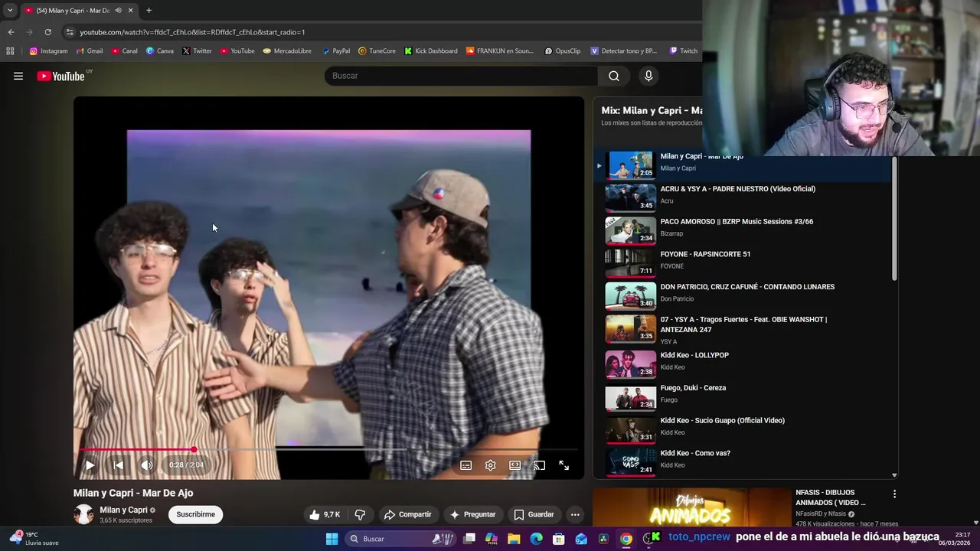Play PACO AMOROSO BZRP Music Sessions thumbnail
980x551 pixels.
(x=631, y=230)
